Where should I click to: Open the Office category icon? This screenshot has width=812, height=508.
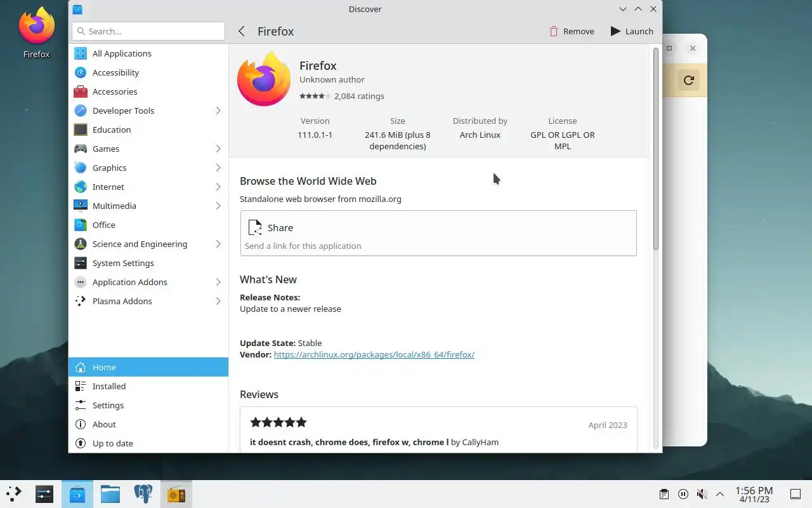81,225
